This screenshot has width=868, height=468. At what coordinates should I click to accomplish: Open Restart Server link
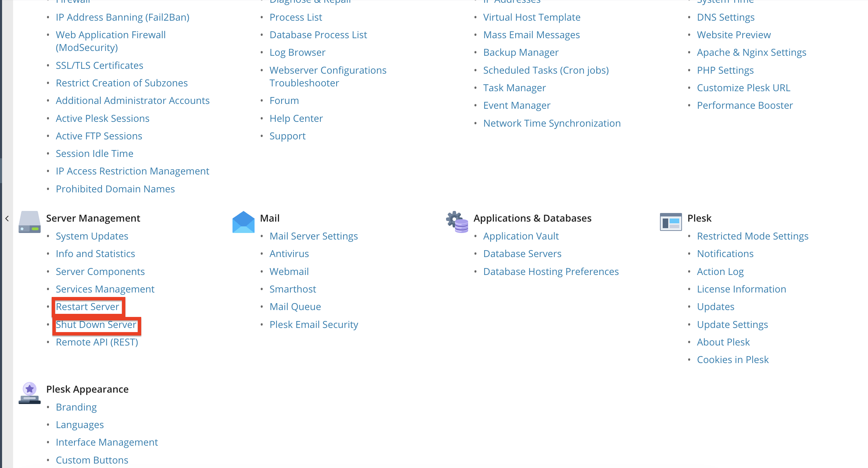(87, 307)
